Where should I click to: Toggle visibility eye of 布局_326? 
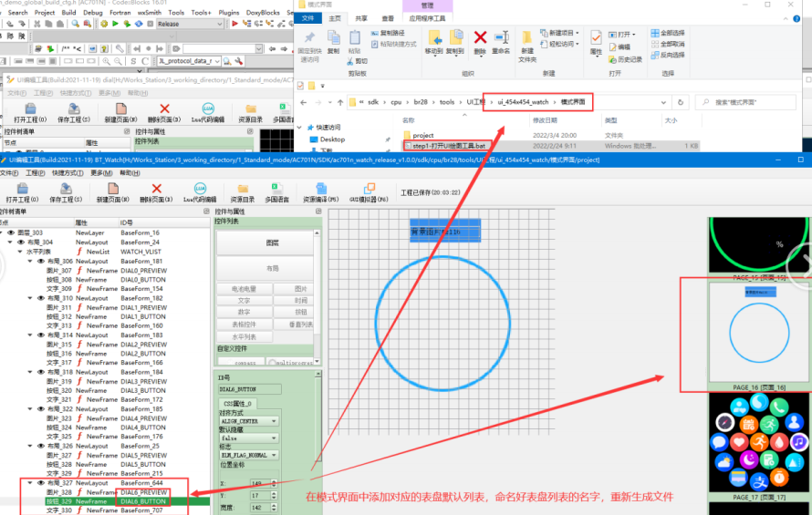click(x=40, y=446)
